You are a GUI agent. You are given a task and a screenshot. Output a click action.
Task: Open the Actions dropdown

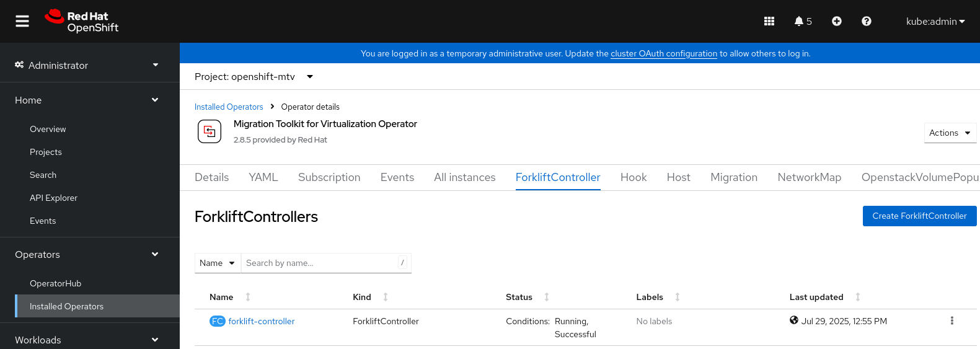950,133
